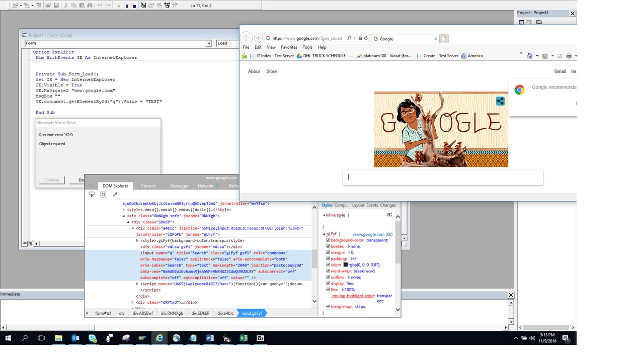Switch to the Network tab in developer tools
Viewport: 644px width, 362px height.
point(205,186)
